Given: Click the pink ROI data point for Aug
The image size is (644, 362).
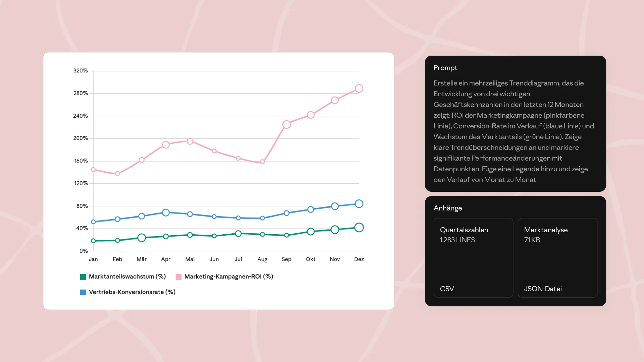Looking at the screenshot, I should point(262,162).
